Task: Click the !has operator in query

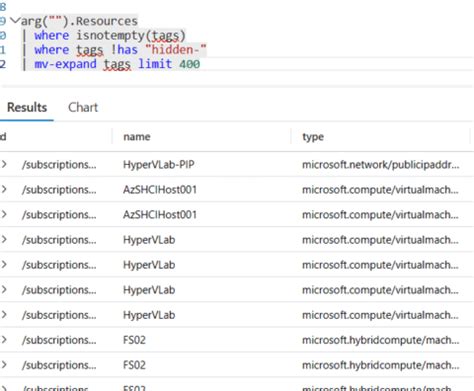Action: point(124,50)
